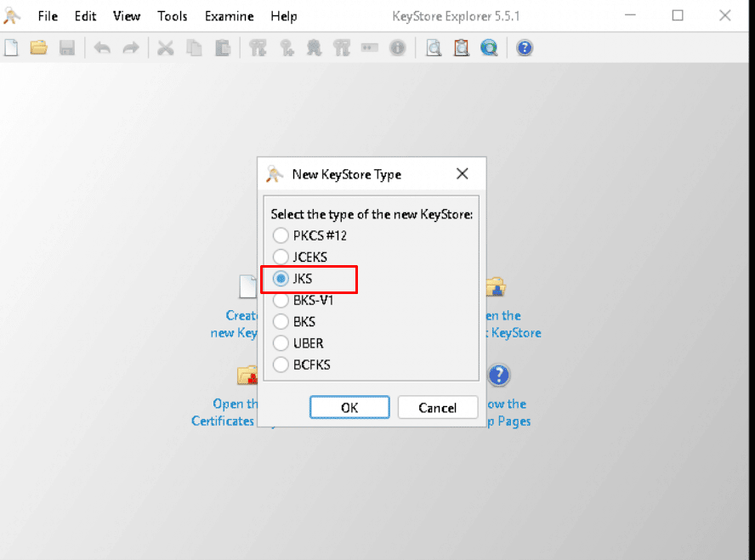The image size is (755, 560).
Task: Click the Import Trusted Certificate toolbar icon
Action: point(315,48)
